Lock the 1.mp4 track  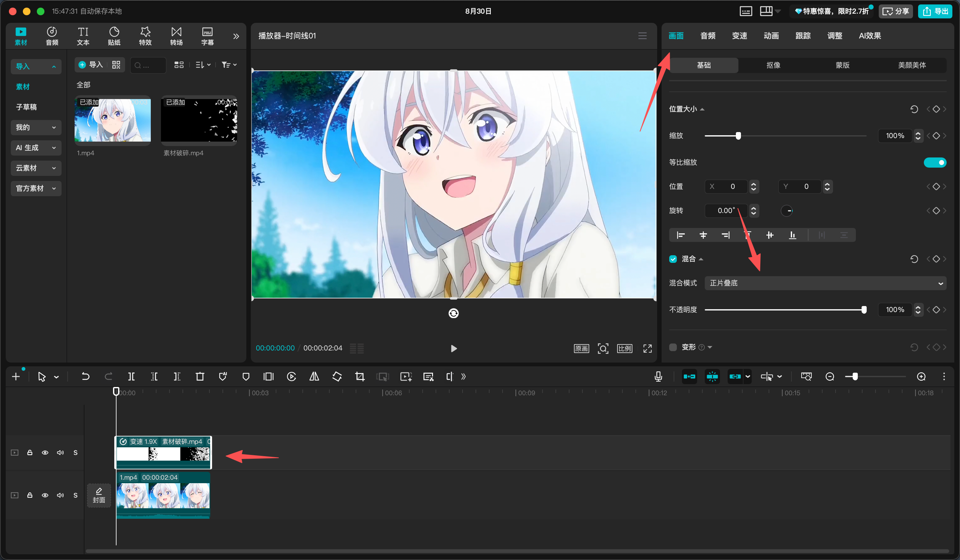point(30,495)
